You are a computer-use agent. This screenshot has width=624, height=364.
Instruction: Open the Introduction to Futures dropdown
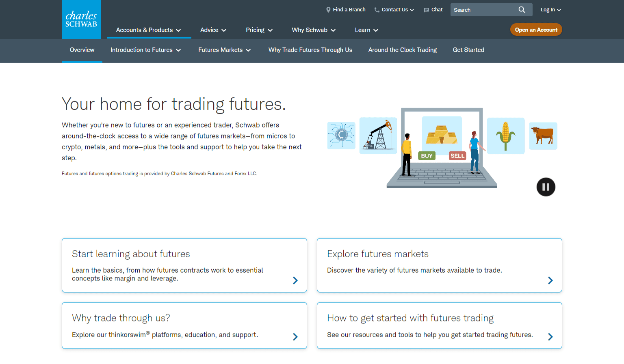[145, 50]
